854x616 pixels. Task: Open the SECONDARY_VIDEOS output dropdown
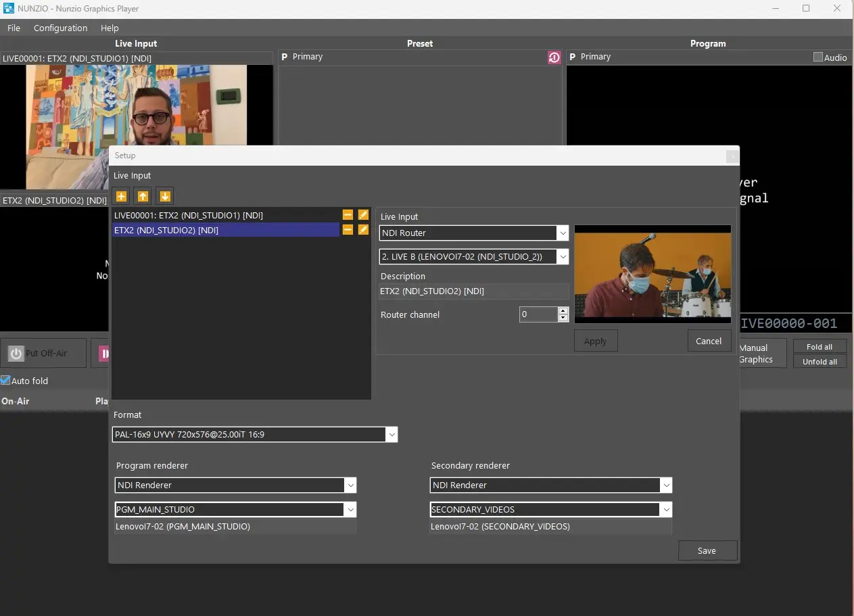coord(666,510)
